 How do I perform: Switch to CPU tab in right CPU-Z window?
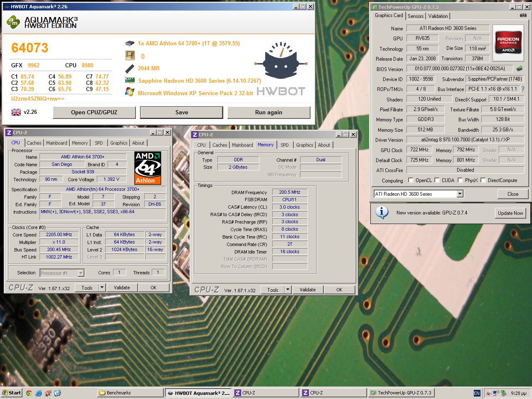coord(202,145)
